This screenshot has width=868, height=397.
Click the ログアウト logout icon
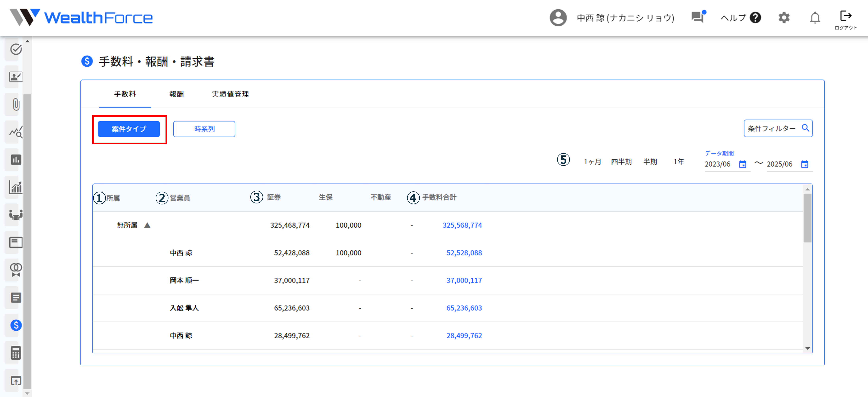click(846, 20)
